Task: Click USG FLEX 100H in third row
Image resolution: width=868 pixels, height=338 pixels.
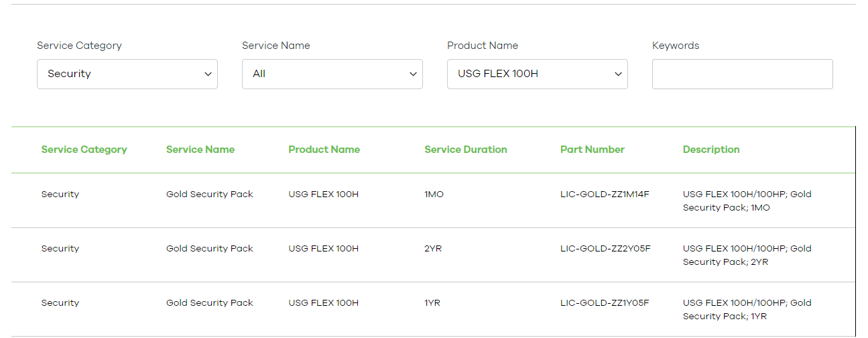Action: point(323,303)
